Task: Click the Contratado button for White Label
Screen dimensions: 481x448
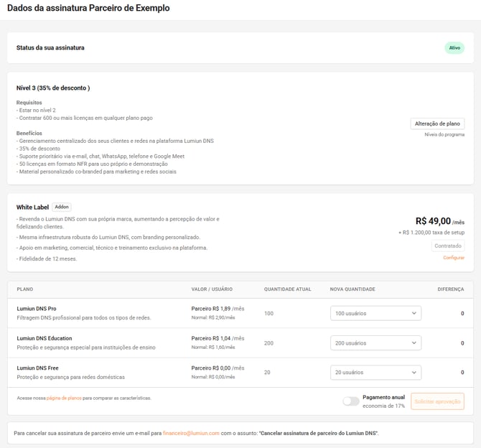Action: (x=447, y=246)
